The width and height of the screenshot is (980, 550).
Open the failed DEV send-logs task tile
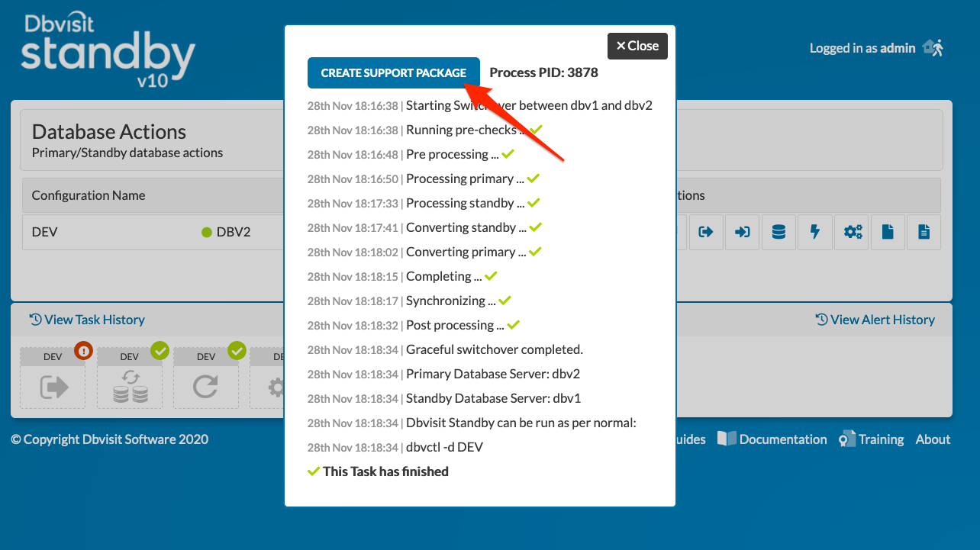[53, 378]
